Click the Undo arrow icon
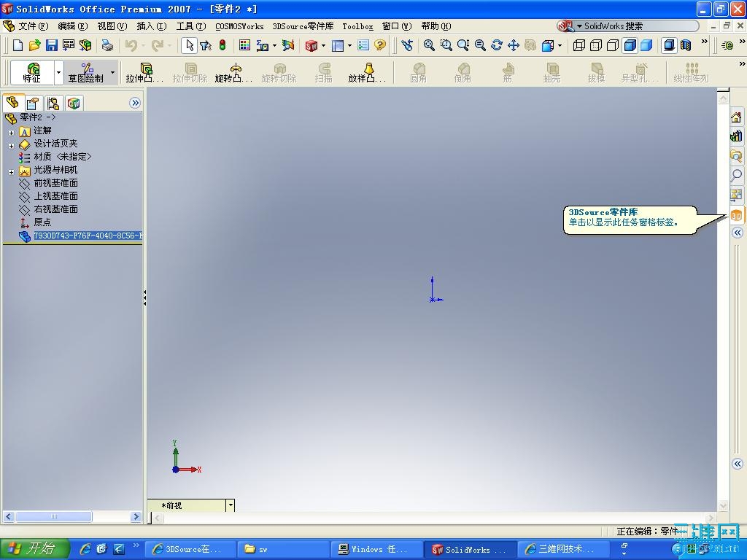The image size is (747, 560). (131, 45)
